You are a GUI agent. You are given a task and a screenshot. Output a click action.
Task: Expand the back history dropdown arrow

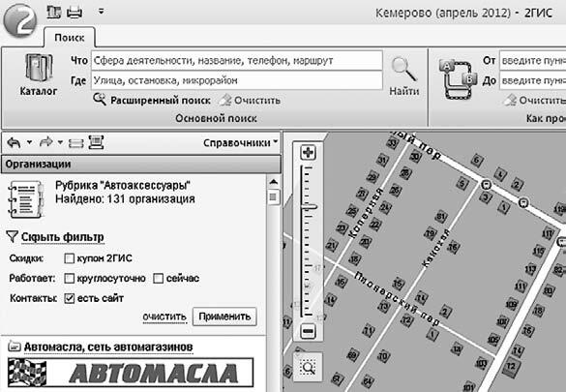pos(30,142)
